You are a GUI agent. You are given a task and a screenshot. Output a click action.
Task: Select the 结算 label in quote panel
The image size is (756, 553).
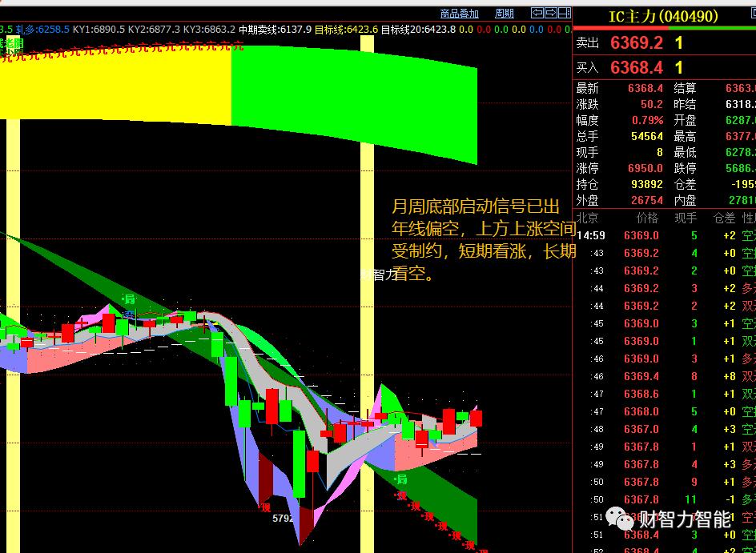coord(685,88)
